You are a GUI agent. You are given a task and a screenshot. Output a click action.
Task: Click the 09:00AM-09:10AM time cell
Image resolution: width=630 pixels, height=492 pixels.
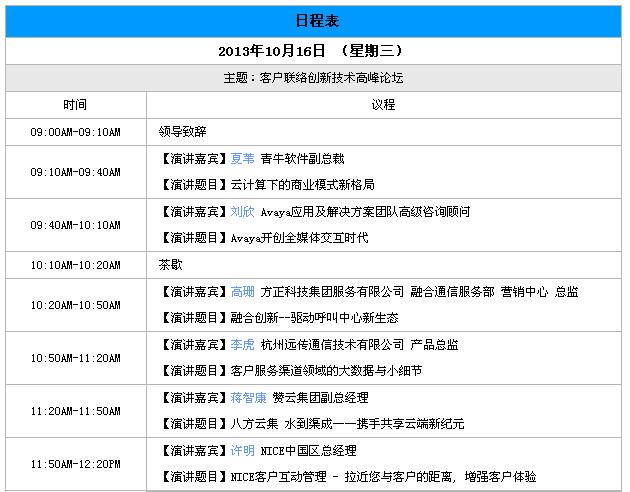click(x=75, y=131)
